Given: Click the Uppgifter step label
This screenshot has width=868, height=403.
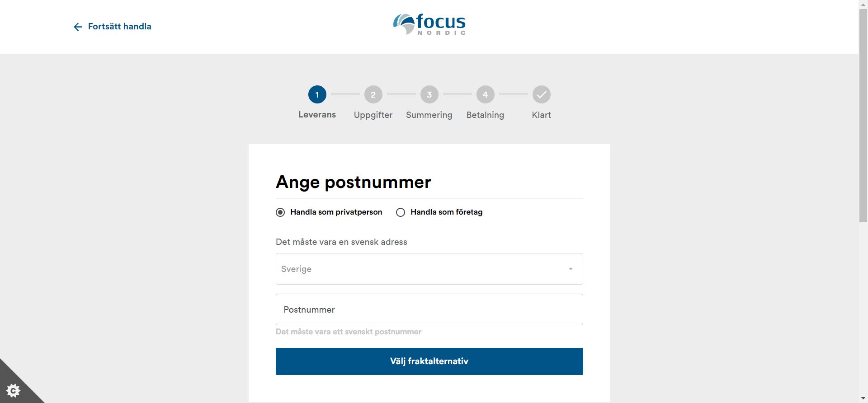Looking at the screenshot, I should [373, 115].
